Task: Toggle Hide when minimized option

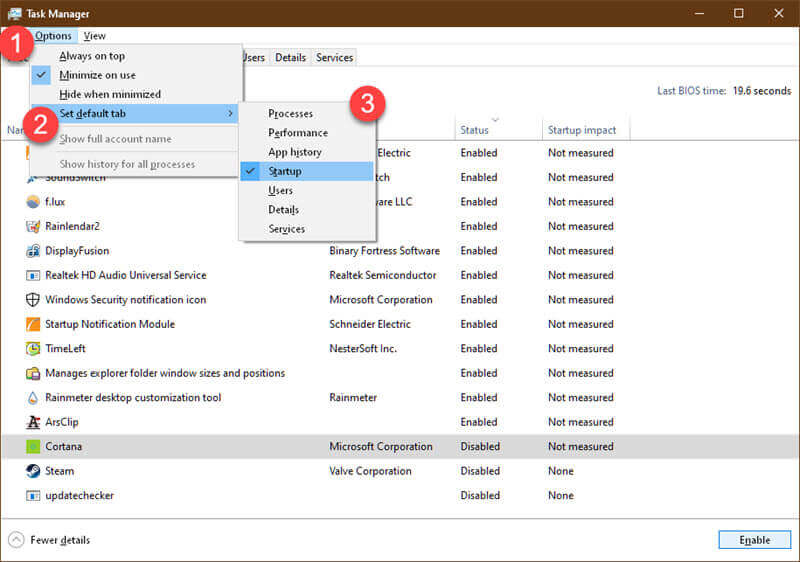Action: 110,94
